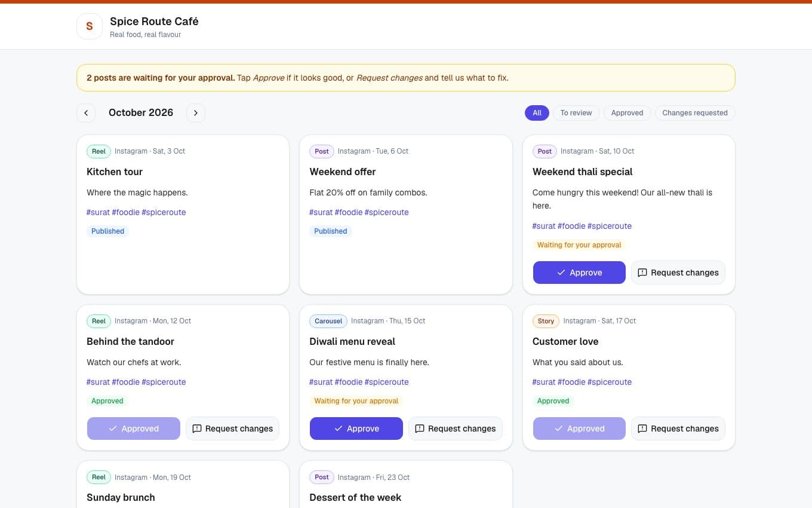Open hashtags on Kitchen tour card
This screenshot has height=508, width=812.
click(136, 212)
